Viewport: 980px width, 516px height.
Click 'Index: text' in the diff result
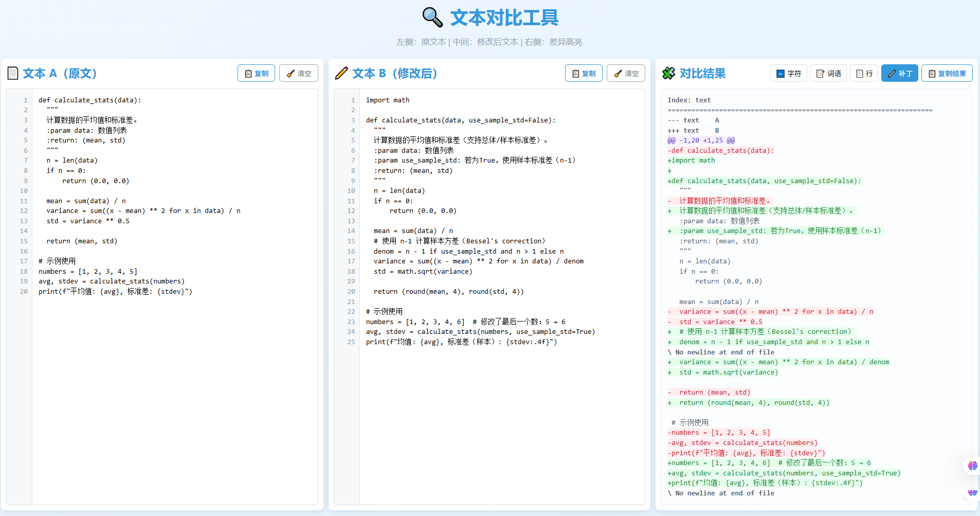pos(689,100)
